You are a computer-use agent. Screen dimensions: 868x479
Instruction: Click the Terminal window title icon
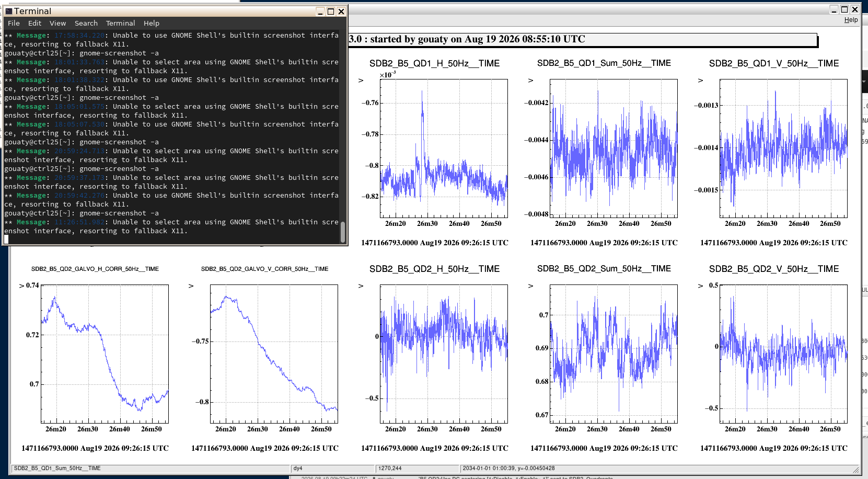click(x=8, y=11)
